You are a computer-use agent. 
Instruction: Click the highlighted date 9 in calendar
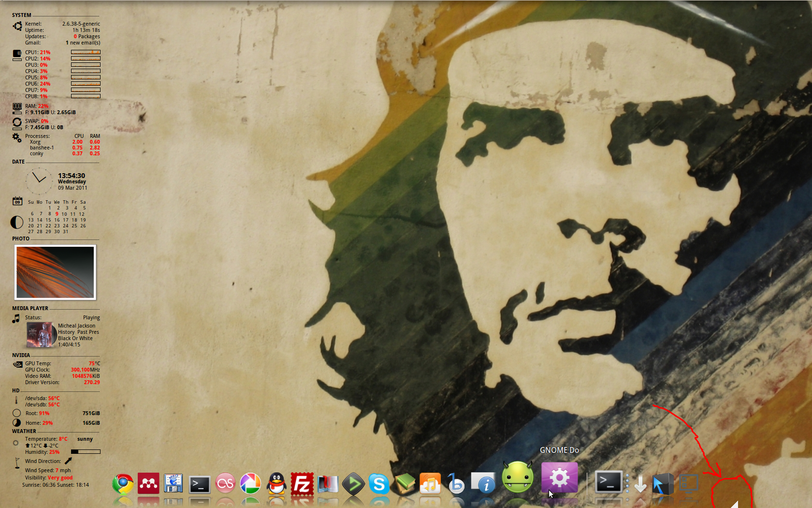pos(57,214)
